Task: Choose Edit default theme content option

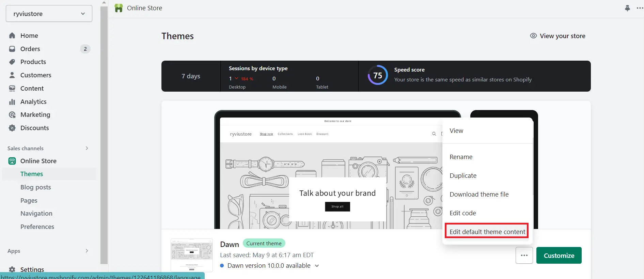Action: point(487,232)
